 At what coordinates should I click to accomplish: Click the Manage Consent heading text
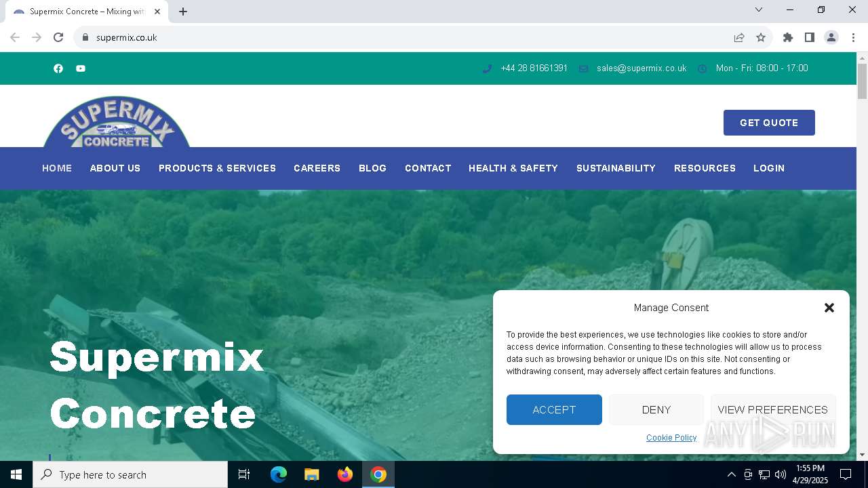(x=671, y=308)
